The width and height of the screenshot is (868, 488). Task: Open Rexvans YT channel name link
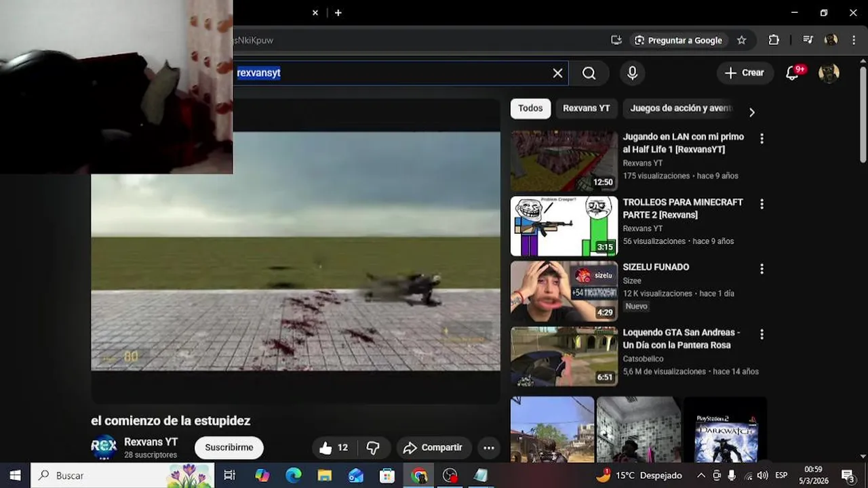coord(151,442)
